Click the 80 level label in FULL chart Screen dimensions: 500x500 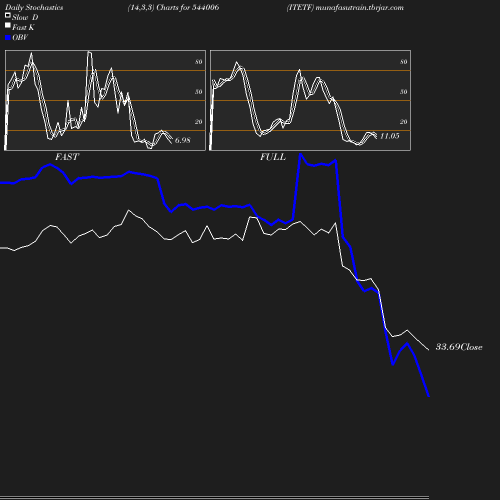pos(404,62)
